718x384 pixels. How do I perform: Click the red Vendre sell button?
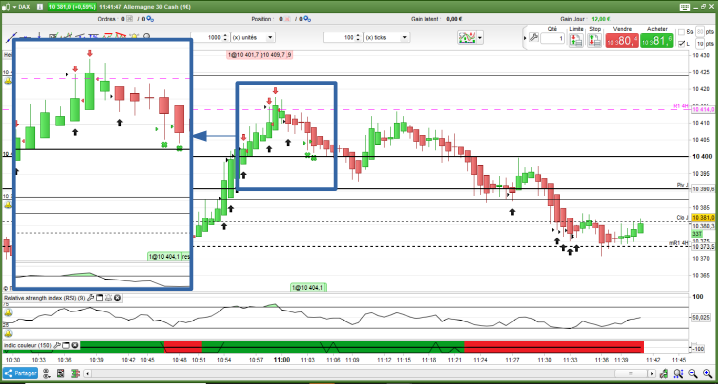click(x=621, y=41)
